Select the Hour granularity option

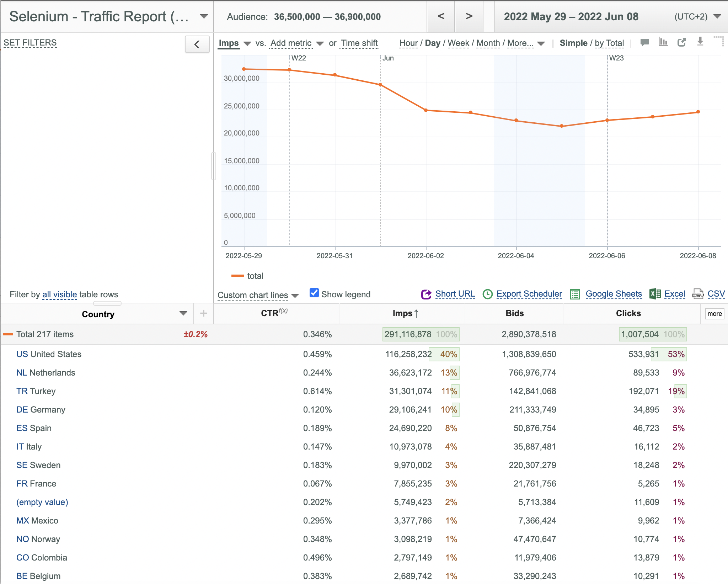tap(408, 43)
